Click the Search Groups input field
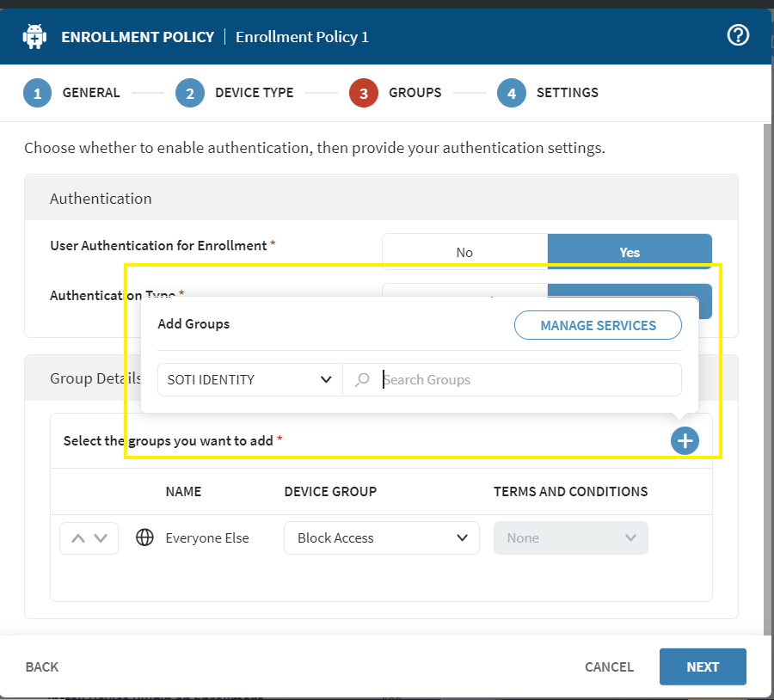 529,379
